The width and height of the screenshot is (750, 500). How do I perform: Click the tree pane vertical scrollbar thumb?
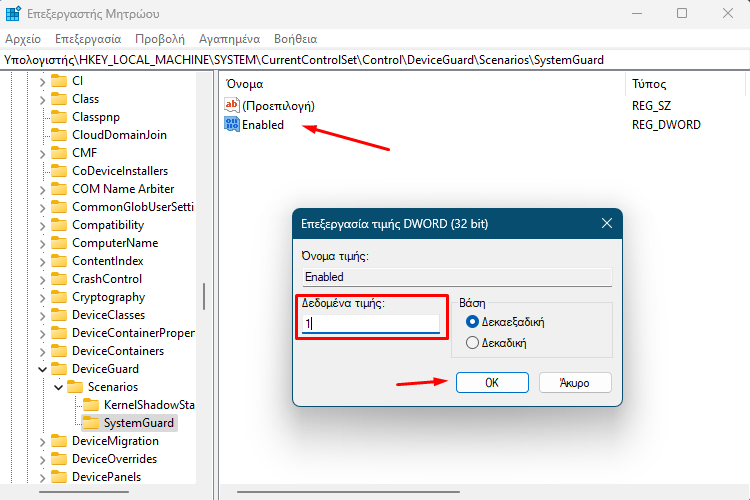[204, 296]
